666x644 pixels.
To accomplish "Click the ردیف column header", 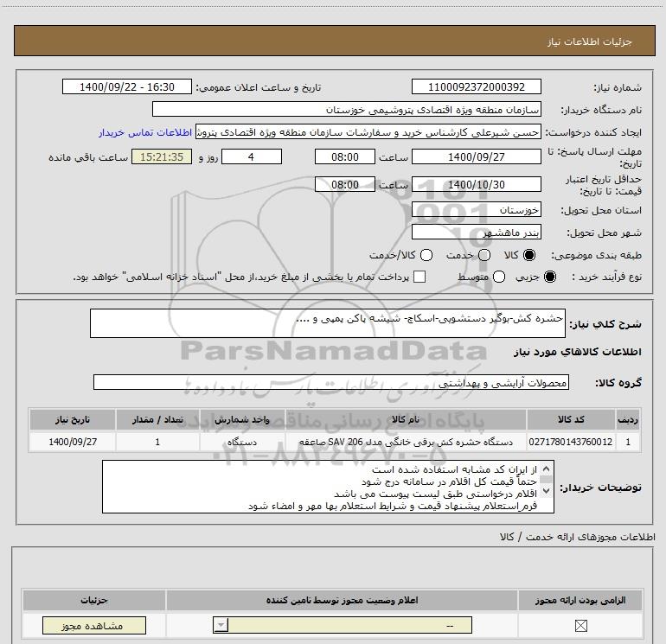I will [628, 420].
